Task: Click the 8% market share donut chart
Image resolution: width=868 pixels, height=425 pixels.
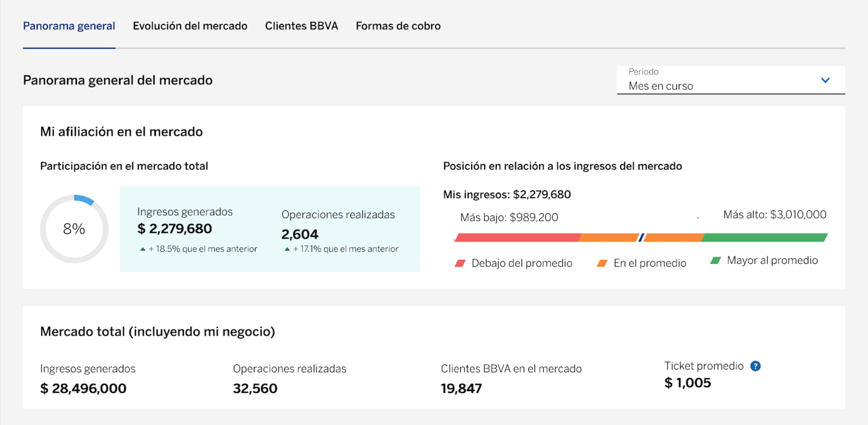Action: [x=74, y=229]
